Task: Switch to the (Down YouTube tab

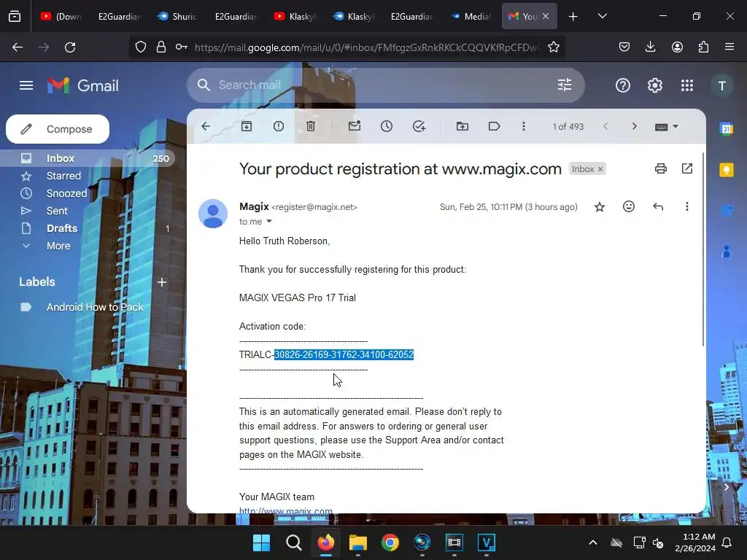Action: point(61,17)
